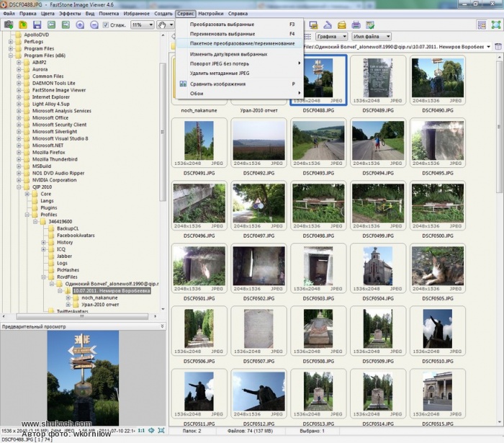
Task: Select the Урал-2010 отчет folder in tree
Action: [x=100, y=305]
